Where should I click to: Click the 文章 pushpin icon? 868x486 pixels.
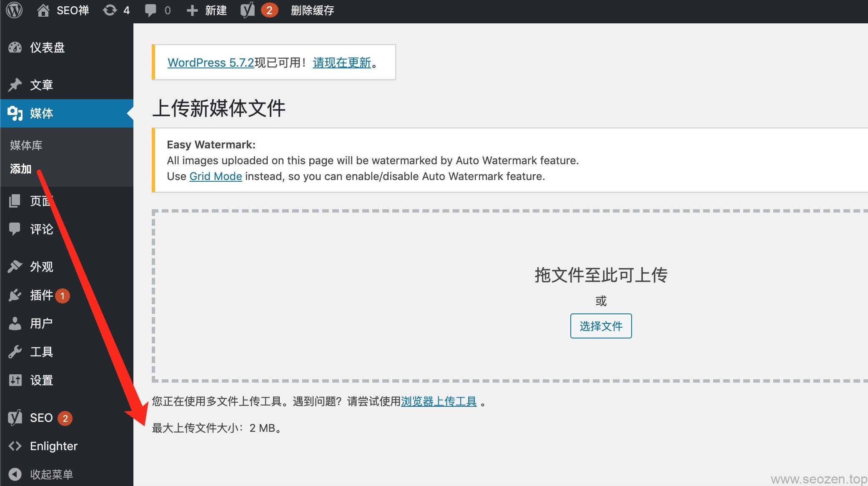click(15, 85)
